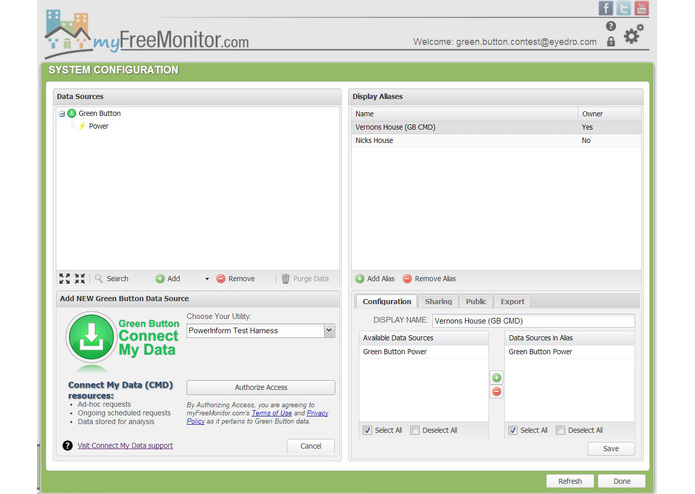This screenshot has height=494, width=695.
Task: Click the expand all tree icon
Action: click(65, 278)
